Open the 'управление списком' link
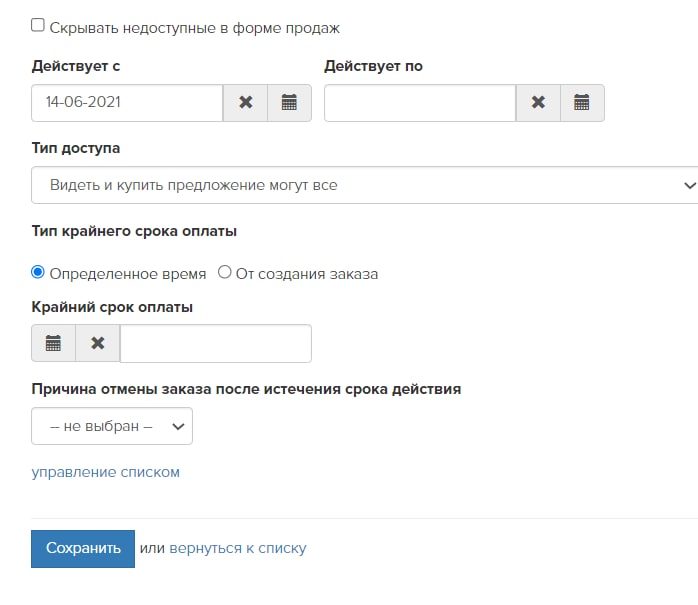The width and height of the screenshot is (698, 605). coord(106,472)
